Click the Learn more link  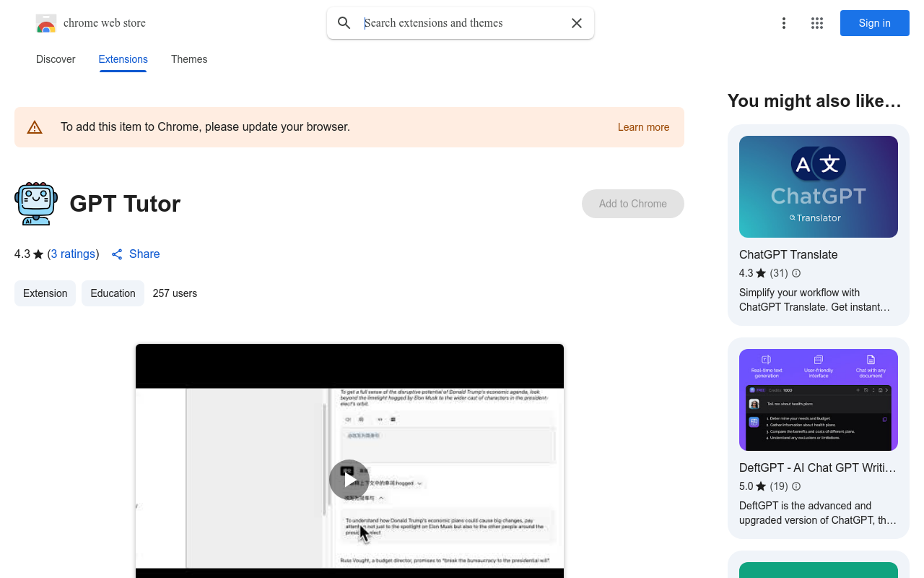(x=643, y=127)
